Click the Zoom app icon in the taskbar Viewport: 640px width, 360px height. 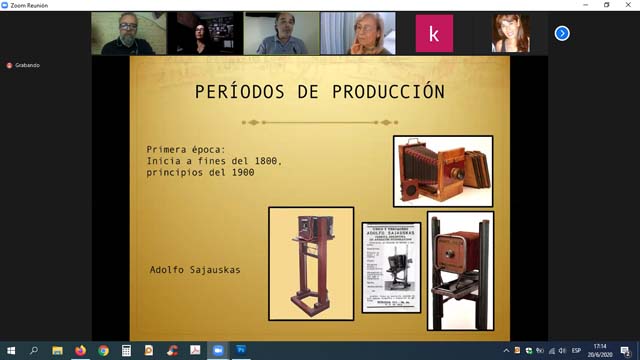point(218,350)
